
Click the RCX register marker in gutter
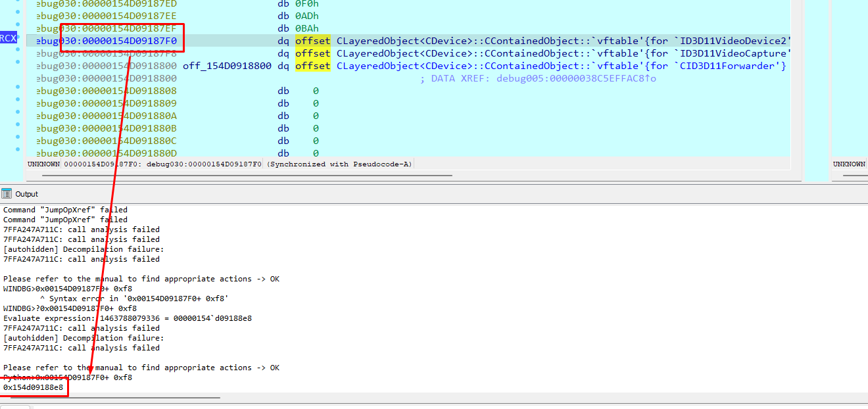click(9, 38)
